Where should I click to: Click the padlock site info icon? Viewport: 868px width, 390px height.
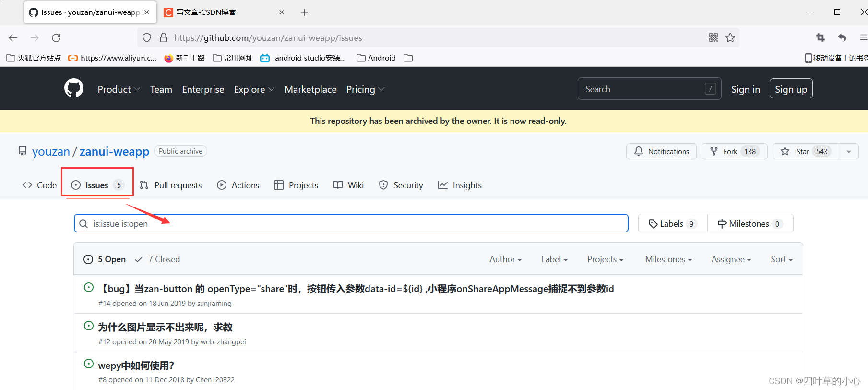coord(163,37)
